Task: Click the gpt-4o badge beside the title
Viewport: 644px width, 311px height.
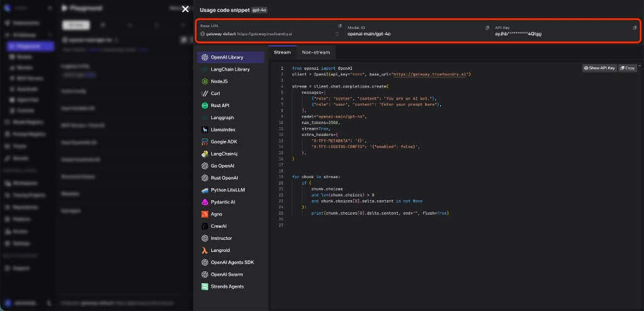Action: pyautogui.click(x=260, y=10)
